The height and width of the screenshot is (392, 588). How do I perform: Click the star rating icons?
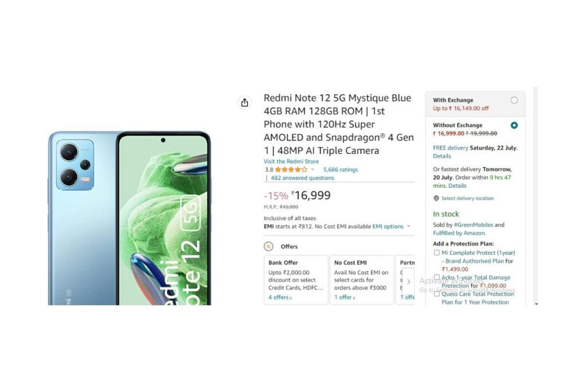pyautogui.click(x=291, y=170)
